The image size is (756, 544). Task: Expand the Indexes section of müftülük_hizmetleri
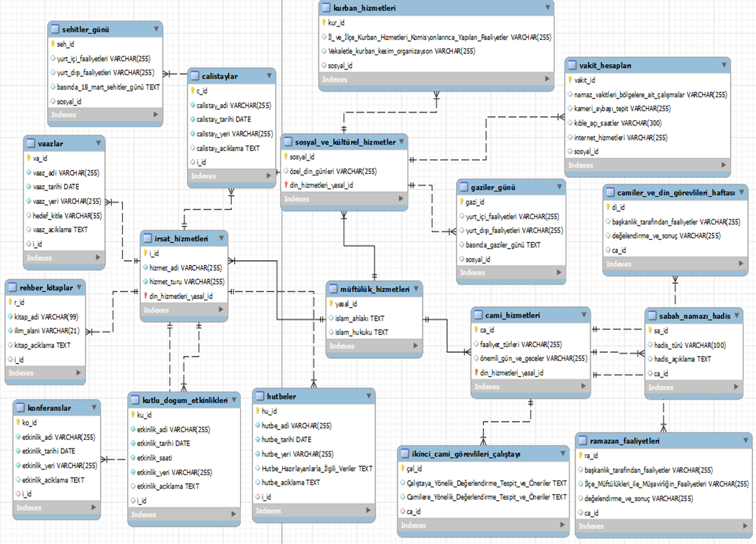coord(415,345)
